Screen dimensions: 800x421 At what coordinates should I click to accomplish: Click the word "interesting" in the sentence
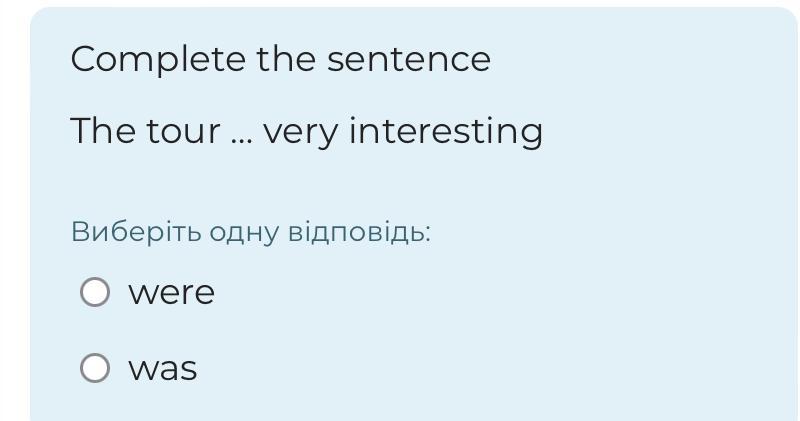tap(445, 132)
